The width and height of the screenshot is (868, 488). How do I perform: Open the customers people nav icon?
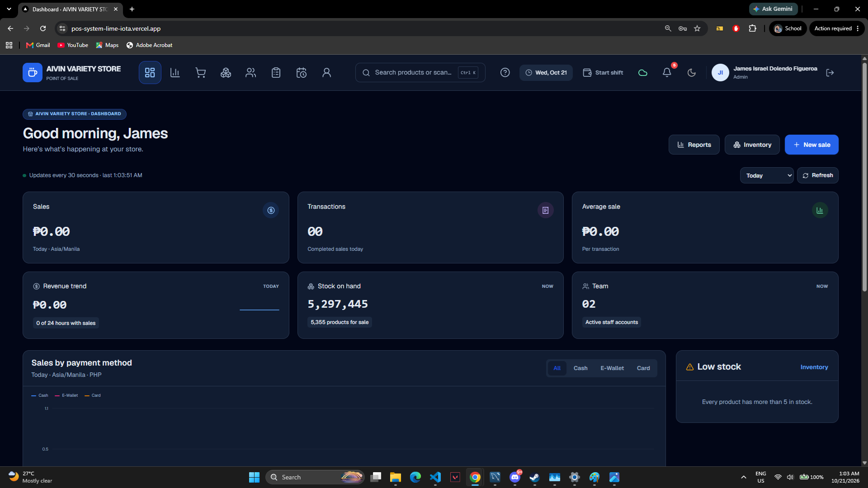pos(251,72)
